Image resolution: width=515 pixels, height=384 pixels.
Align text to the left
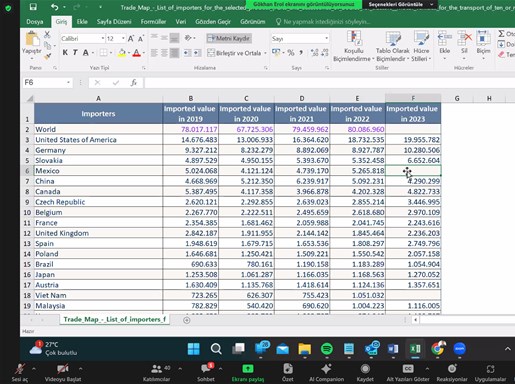point(154,53)
